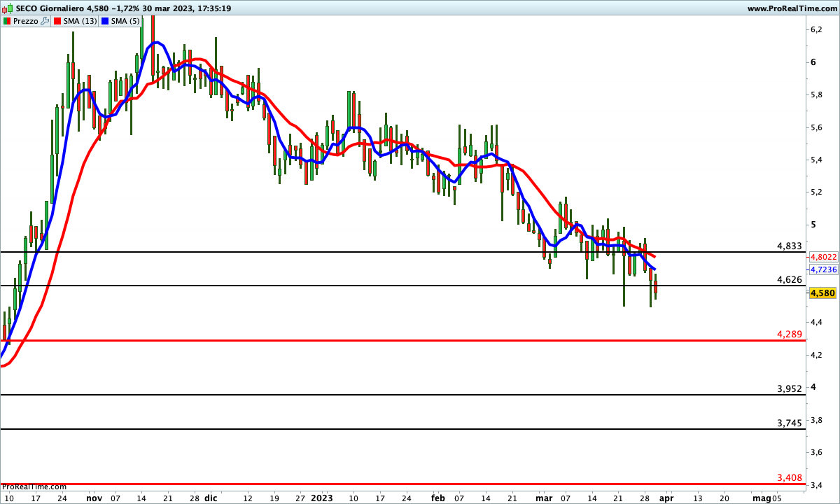
Task: Click the green-red Prezzo color swatch
Action: [x=6, y=21]
